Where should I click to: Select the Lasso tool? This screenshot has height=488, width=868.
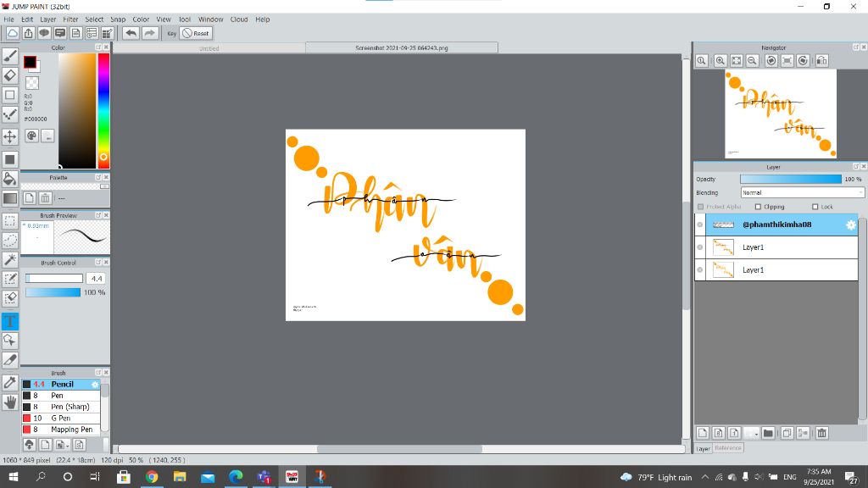point(10,240)
